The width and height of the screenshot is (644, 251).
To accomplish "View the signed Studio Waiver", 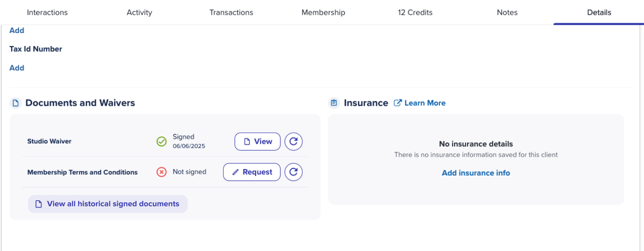I will click(x=258, y=142).
